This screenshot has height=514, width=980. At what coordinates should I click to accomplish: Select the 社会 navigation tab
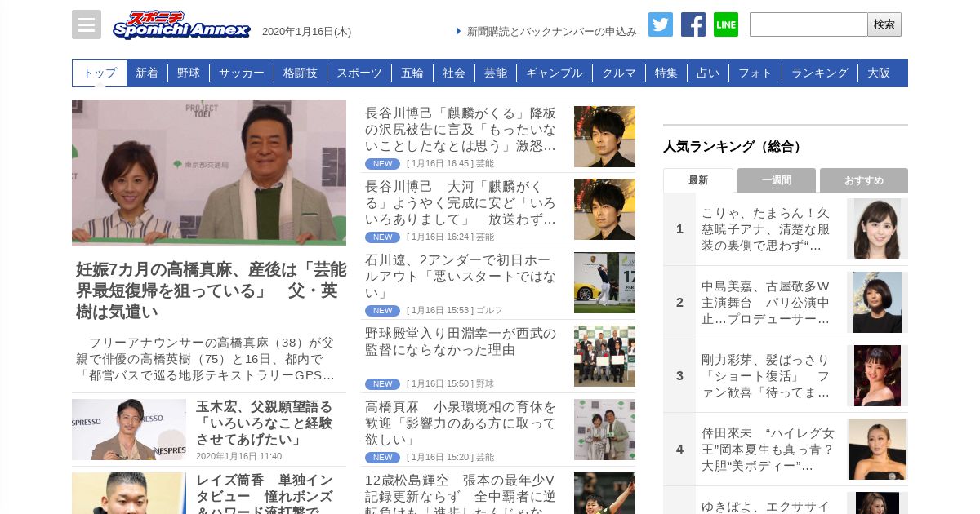tap(454, 73)
